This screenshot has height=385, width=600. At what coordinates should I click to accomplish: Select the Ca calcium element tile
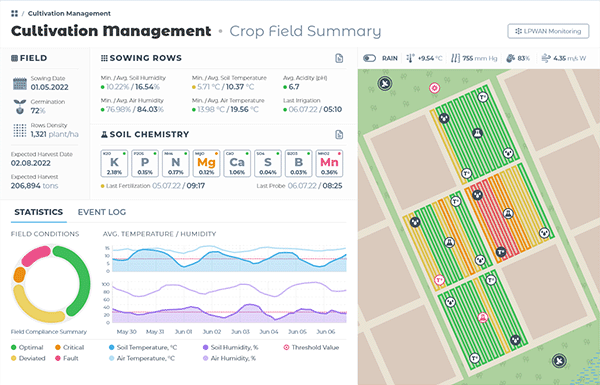point(237,163)
